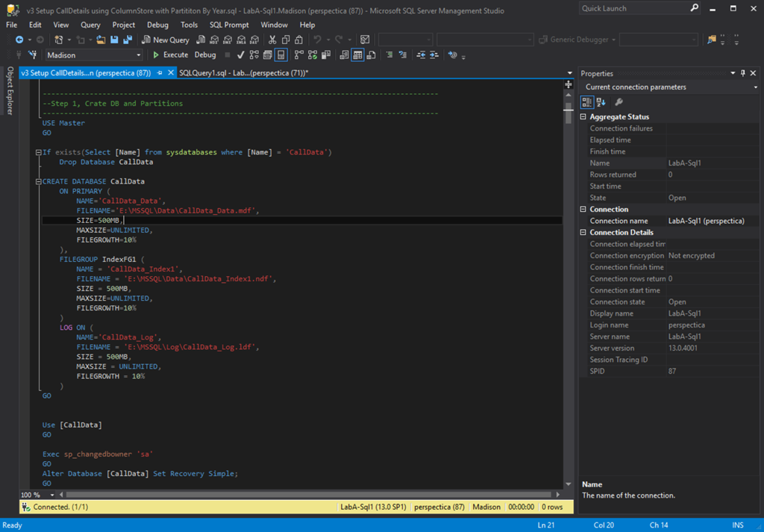Click the Parse checkmark icon
764x532 pixels.
click(x=241, y=55)
